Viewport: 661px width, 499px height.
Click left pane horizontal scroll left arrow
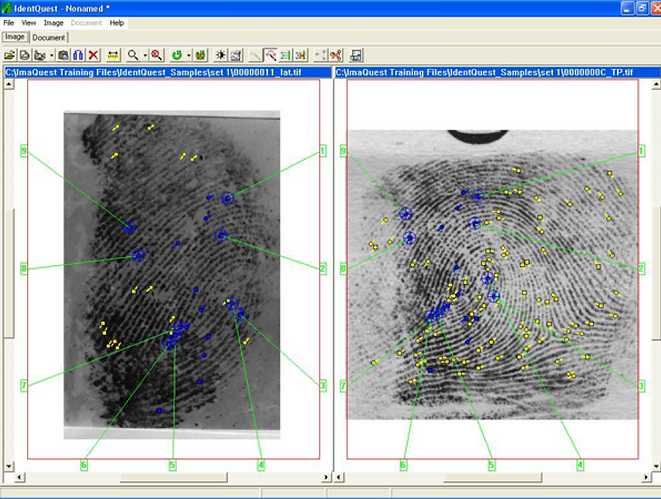tap(20, 478)
